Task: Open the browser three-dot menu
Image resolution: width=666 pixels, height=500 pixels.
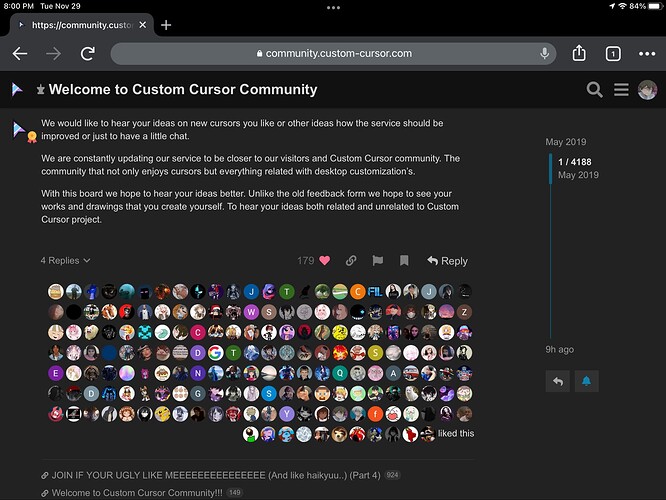Action: pyautogui.click(x=647, y=54)
